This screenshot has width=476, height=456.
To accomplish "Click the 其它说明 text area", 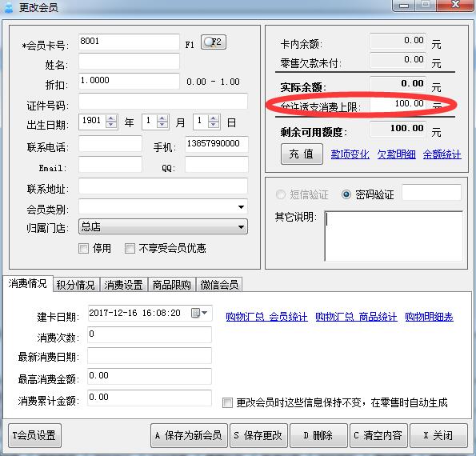I will click(394, 236).
